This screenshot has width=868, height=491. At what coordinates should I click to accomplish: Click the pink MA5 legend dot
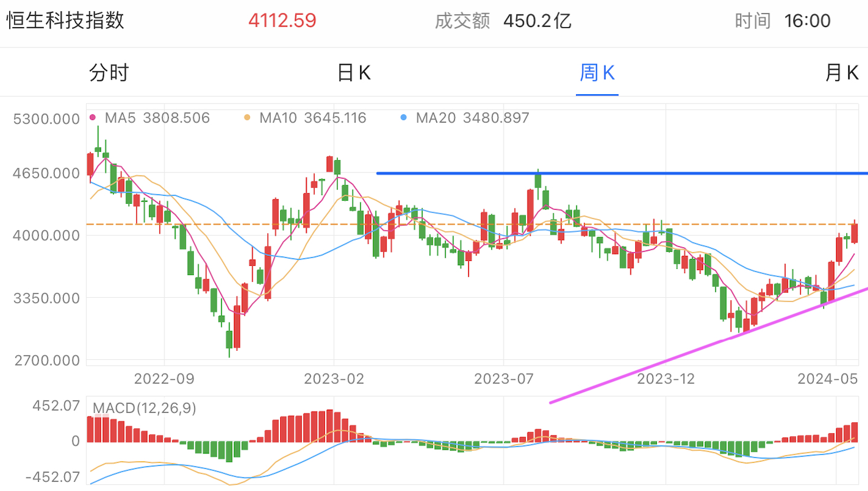[x=93, y=118]
